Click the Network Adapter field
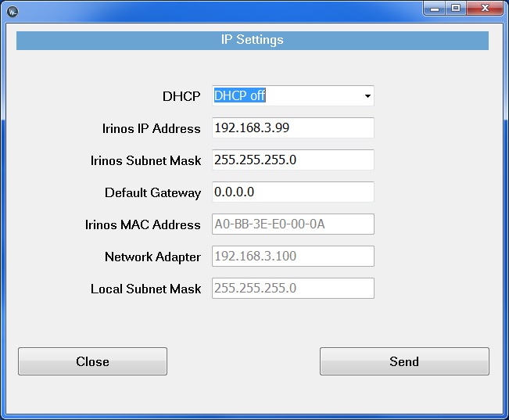This screenshot has width=509, height=420. click(292, 257)
